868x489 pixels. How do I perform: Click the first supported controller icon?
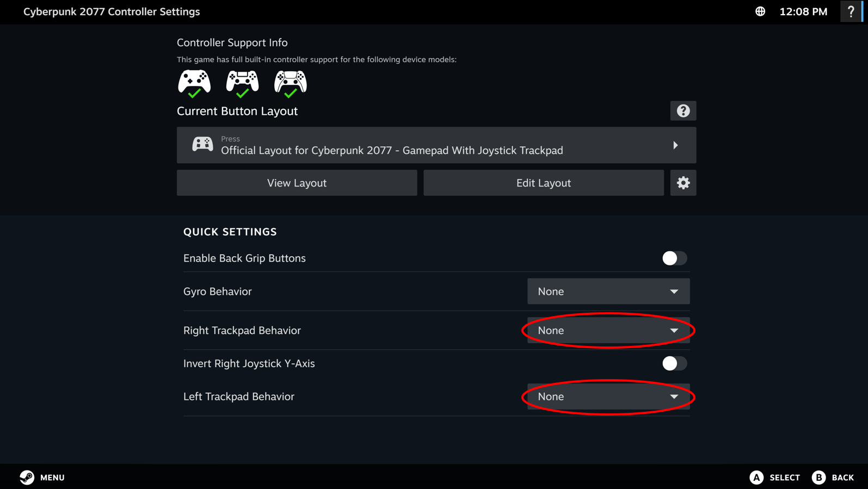194,84
